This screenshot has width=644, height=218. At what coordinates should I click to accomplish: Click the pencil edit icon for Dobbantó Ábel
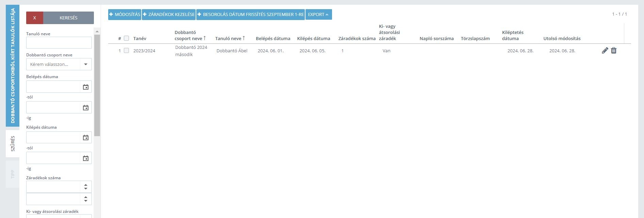point(605,51)
